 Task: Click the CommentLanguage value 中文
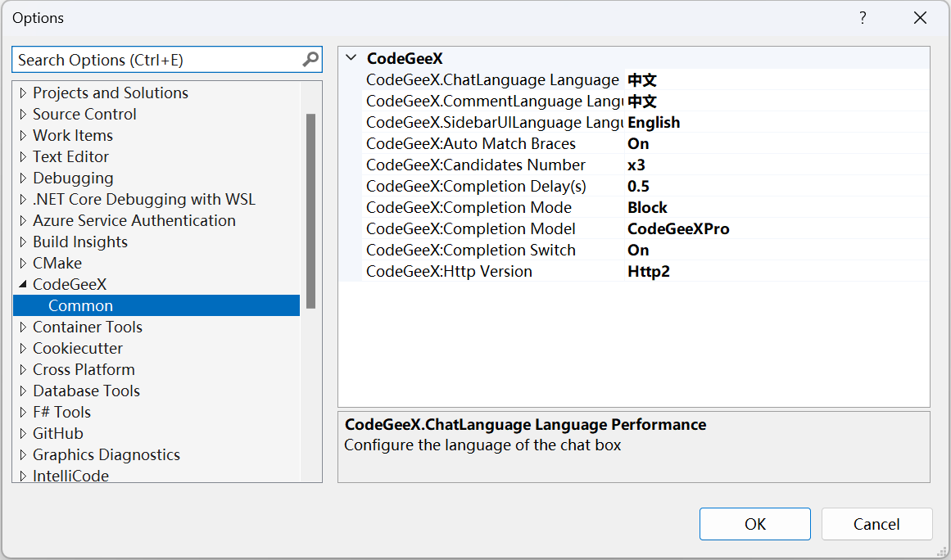[642, 102]
